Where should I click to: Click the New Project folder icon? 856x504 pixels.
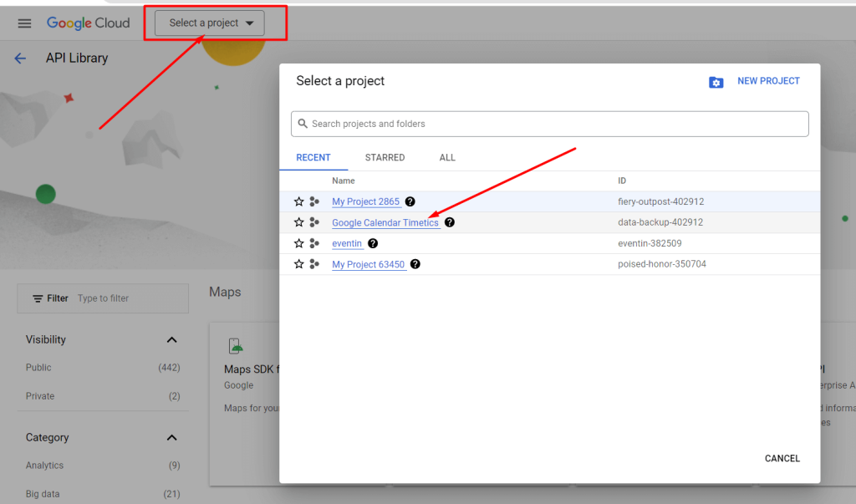(716, 82)
